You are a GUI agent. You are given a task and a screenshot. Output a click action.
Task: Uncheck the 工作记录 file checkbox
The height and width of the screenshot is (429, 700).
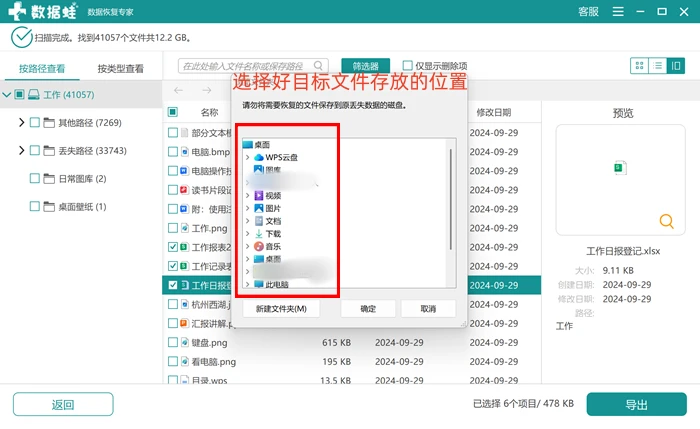[x=173, y=266]
